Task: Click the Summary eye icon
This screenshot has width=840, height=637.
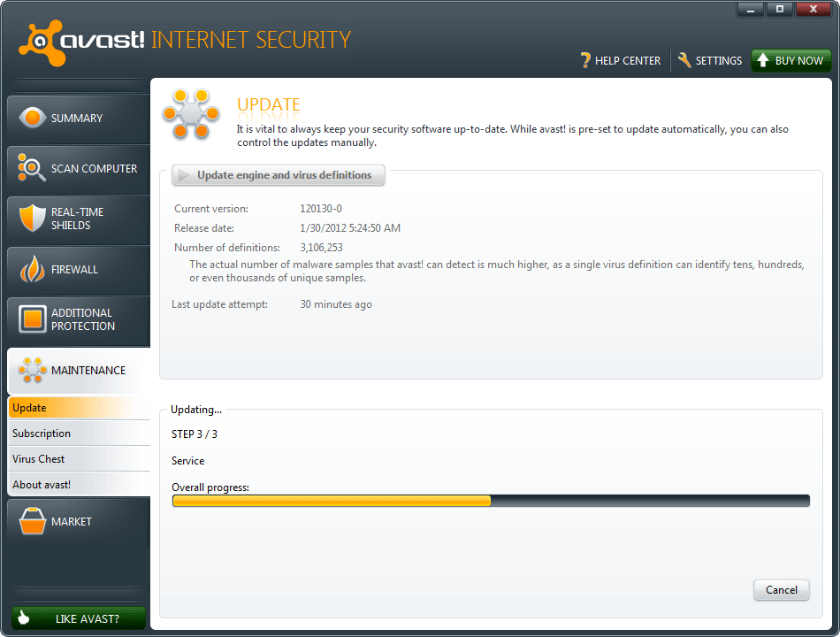Action: [x=32, y=118]
